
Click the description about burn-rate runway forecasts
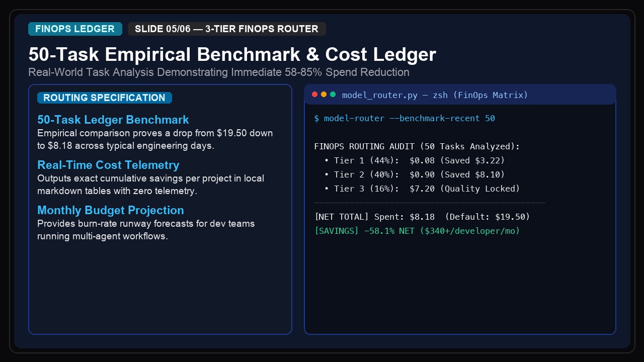click(x=146, y=230)
